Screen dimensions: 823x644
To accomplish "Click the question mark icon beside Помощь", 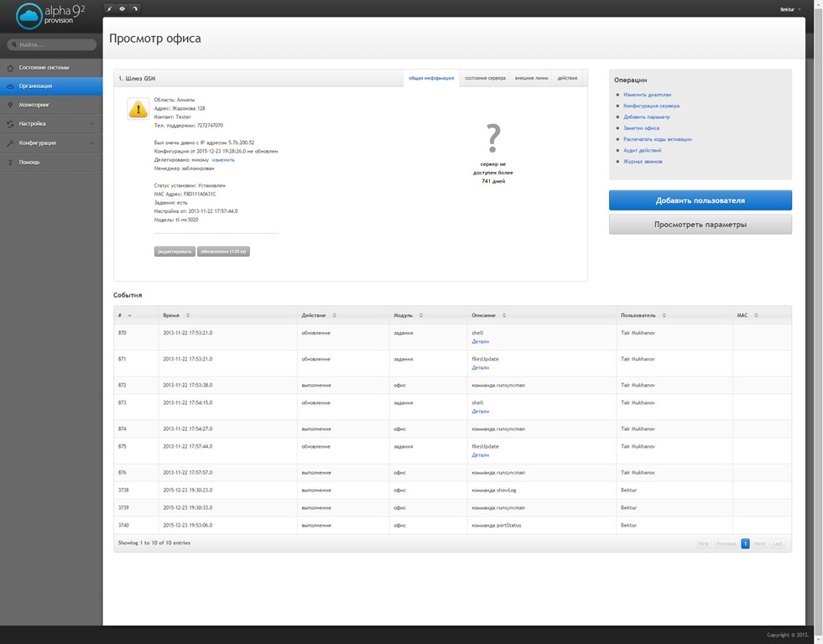I will [10, 162].
